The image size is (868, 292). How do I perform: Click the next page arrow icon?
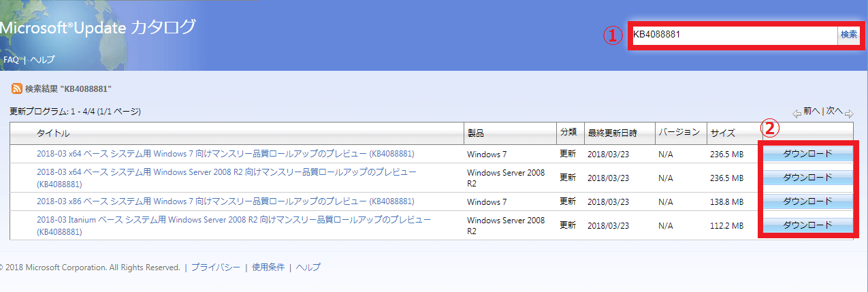coord(849,113)
